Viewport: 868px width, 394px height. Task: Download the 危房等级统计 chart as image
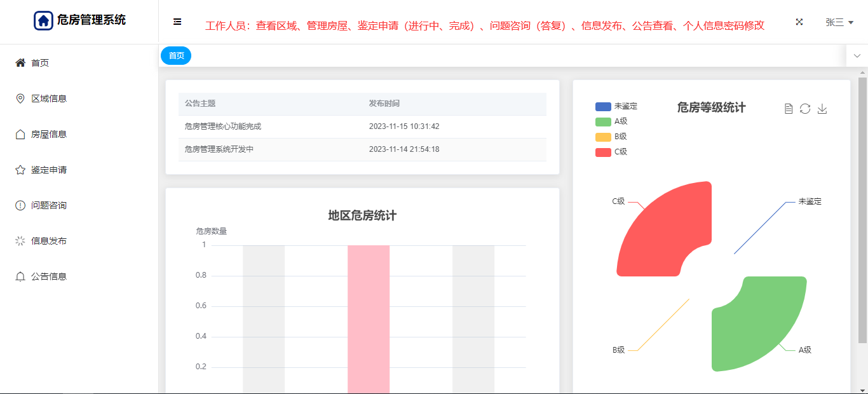pos(822,109)
